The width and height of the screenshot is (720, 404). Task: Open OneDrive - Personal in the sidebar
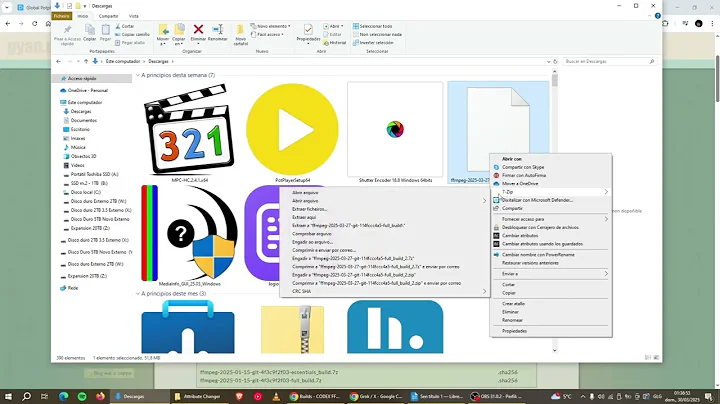pos(87,90)
